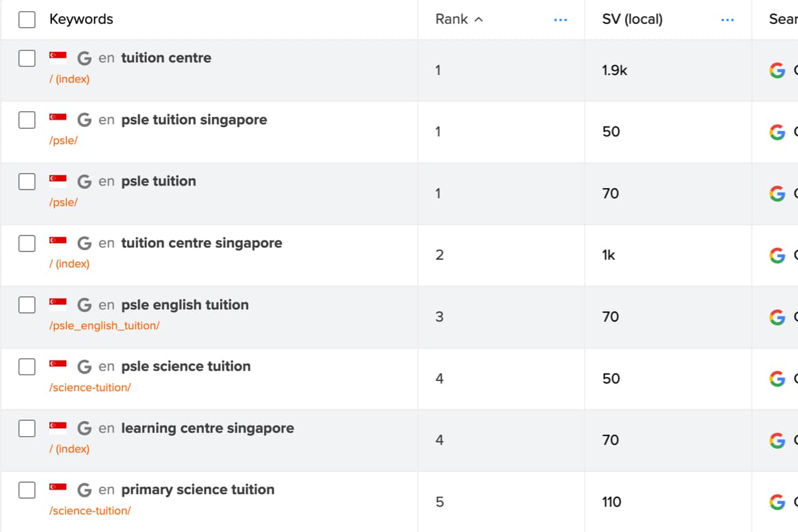Image resolution: width=798 pixels, height=532 pixels.
Task: Click Google logo in learning centre singapore row
Action: pos(777,440)
